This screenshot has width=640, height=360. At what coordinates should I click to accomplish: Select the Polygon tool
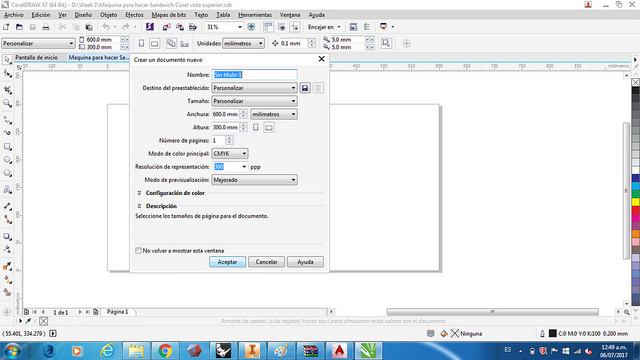[7, 173]
